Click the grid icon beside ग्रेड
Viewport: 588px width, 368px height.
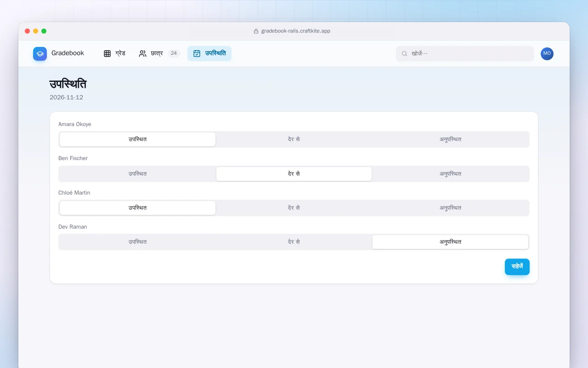pyautogui.click(x=107, y=53)
